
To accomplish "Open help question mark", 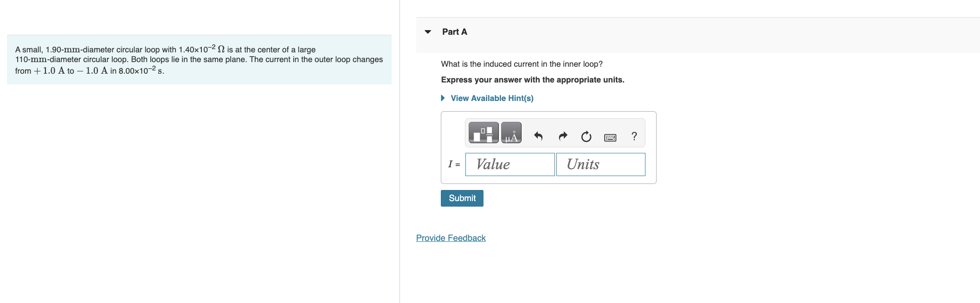I will point(634,136).
